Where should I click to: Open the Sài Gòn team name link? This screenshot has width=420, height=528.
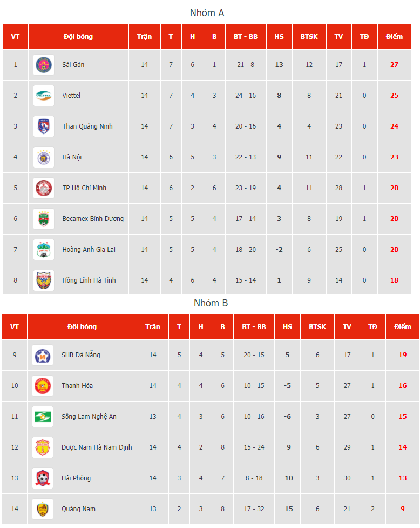(73, 65)
